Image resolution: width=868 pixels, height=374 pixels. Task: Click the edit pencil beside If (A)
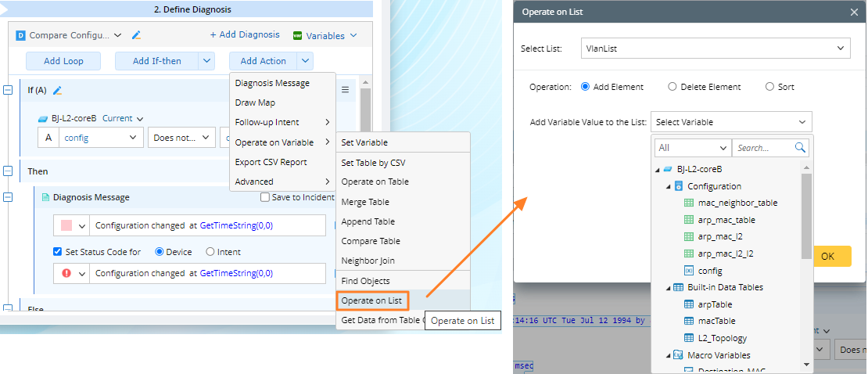[x=57, y=90]
